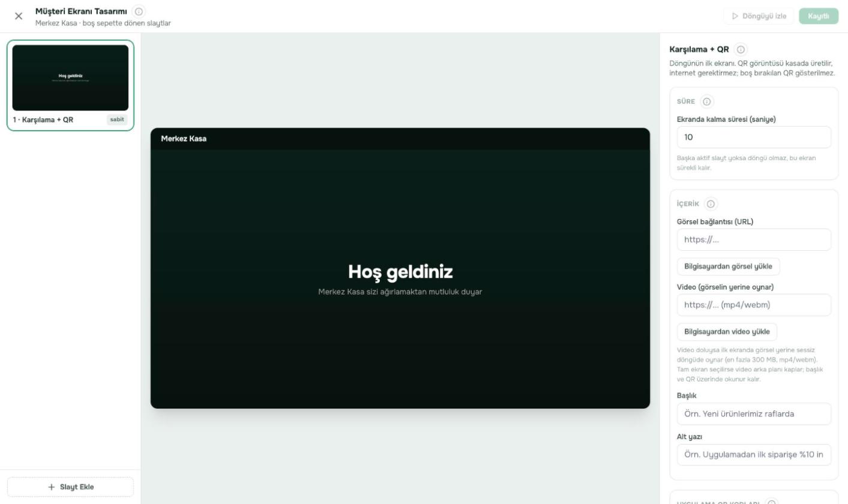The height and width of the screenshot is (504, 848).
Task: Click the Başlık text field
Action: (x=754, y=414)
